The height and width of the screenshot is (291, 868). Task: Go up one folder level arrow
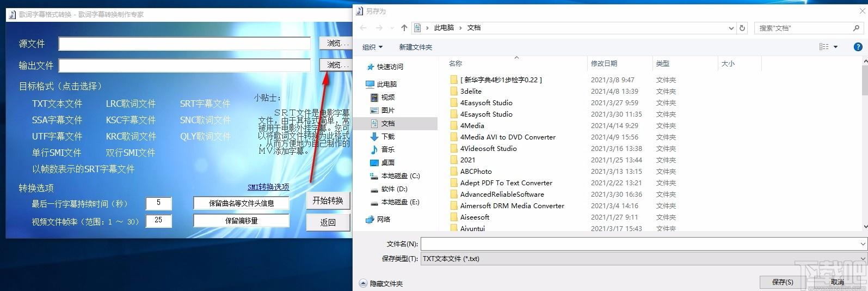click(x=404, y=28)
